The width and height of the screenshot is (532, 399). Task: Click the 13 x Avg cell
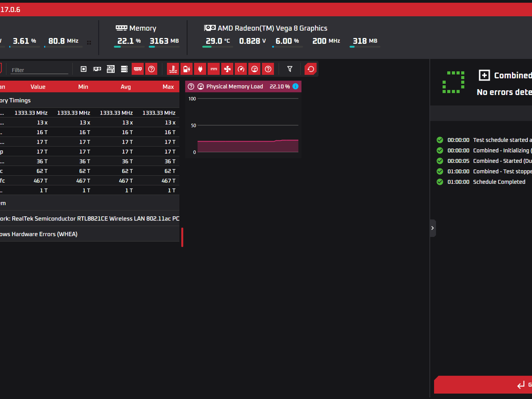(128, 123)
